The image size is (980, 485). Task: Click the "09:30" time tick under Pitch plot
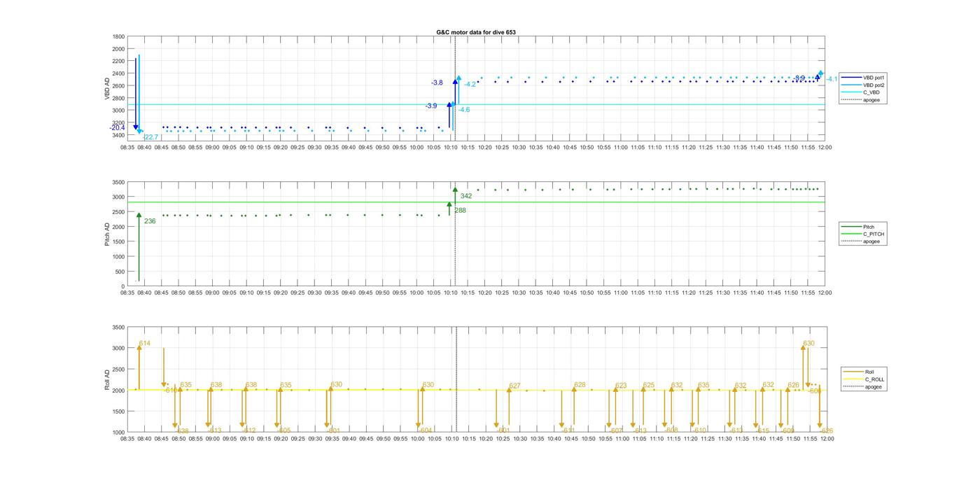pos(314,293)
